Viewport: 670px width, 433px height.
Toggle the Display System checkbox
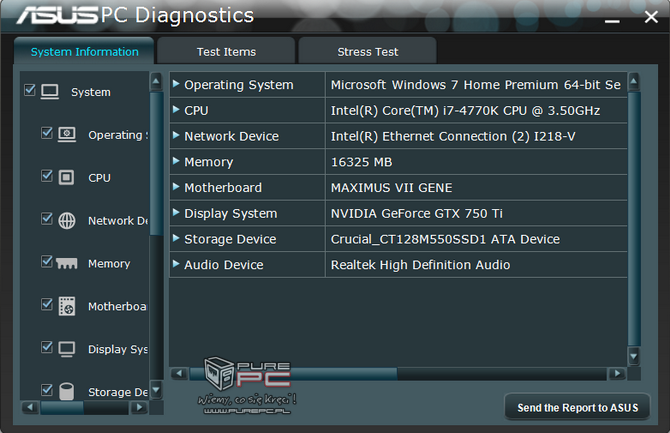47,347
